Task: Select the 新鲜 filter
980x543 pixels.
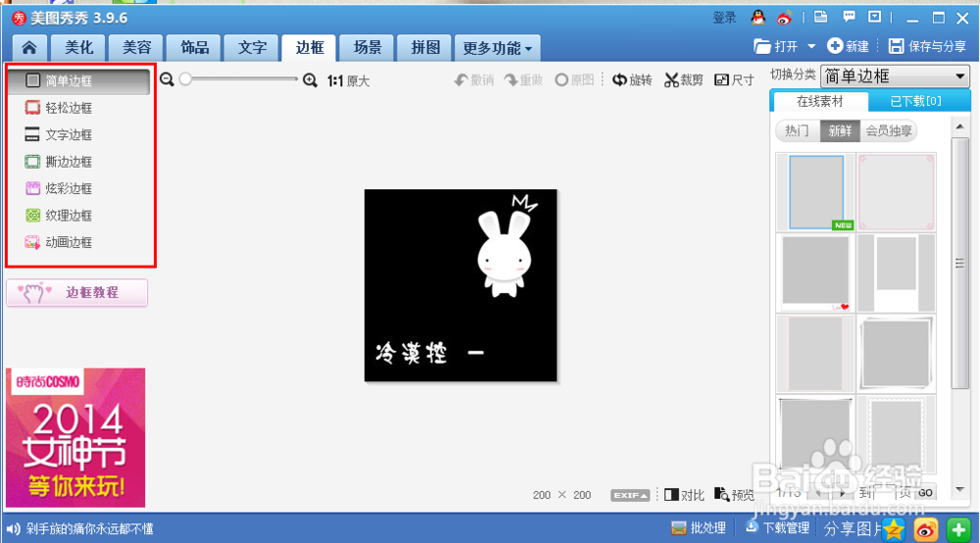Action: [x=840, y=130]
